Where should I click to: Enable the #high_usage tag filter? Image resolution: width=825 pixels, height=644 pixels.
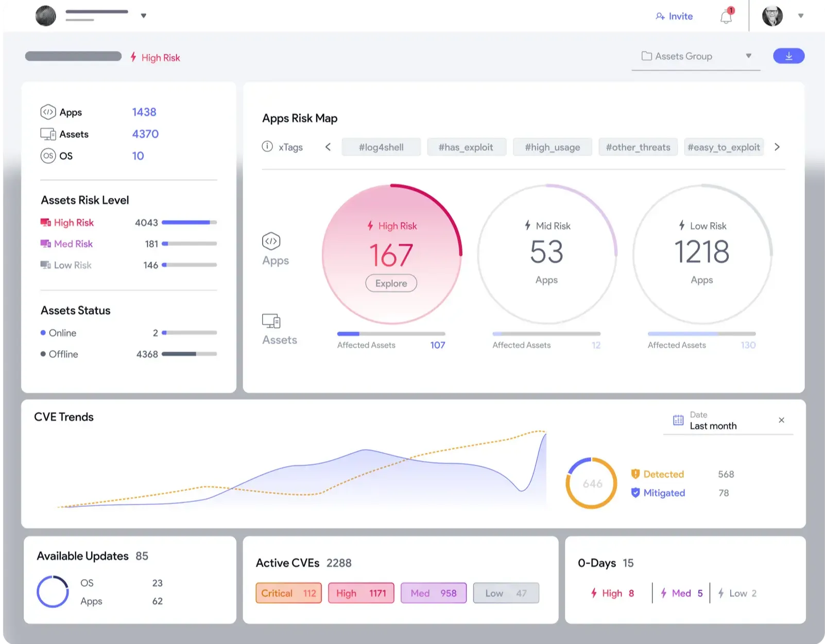point(552,147)
